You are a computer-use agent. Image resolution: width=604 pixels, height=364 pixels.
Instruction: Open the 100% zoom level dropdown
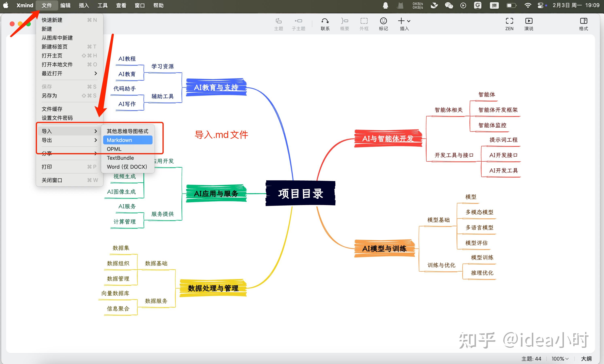[x=560, y=359]
